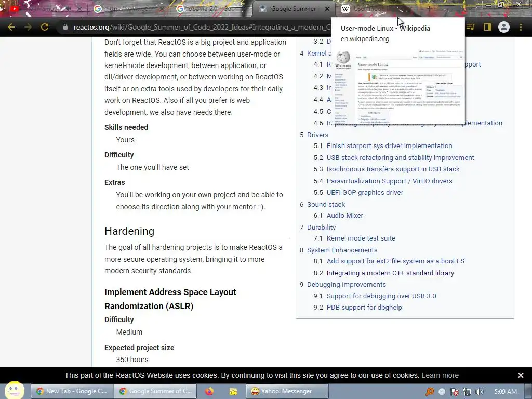Screen dimensions: 532x399
Task: Open the Chrome profile avatar
Action: tap(504, 27)
